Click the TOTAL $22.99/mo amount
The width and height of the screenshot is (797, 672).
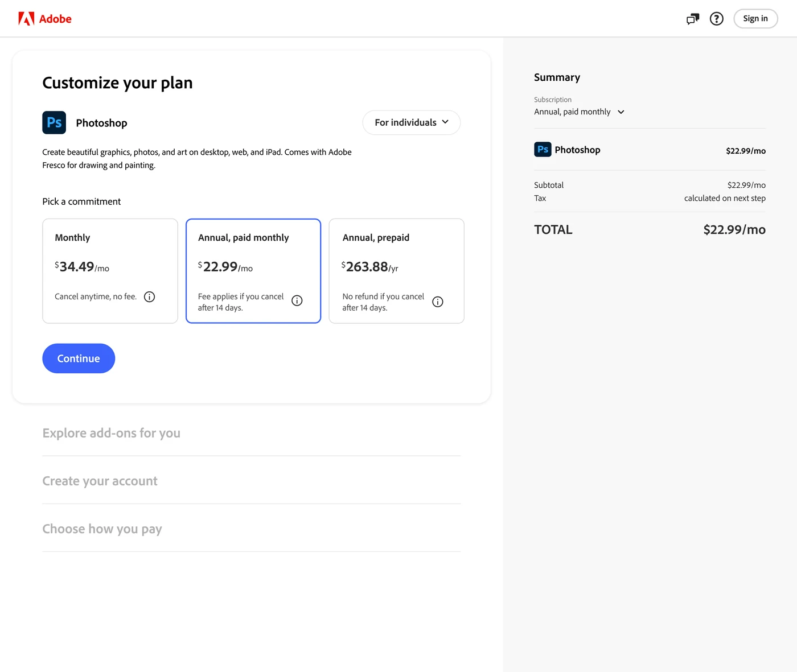(734, 229)
